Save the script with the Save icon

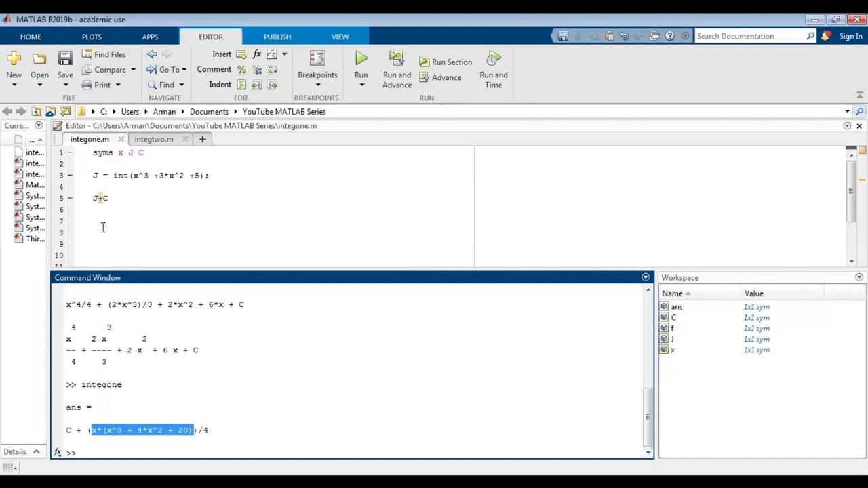(x=65, y=60)
